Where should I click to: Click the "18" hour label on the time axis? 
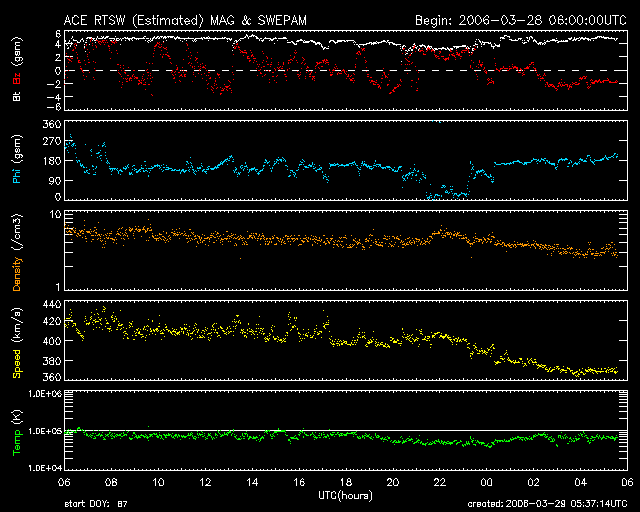(x=346, y=483)
